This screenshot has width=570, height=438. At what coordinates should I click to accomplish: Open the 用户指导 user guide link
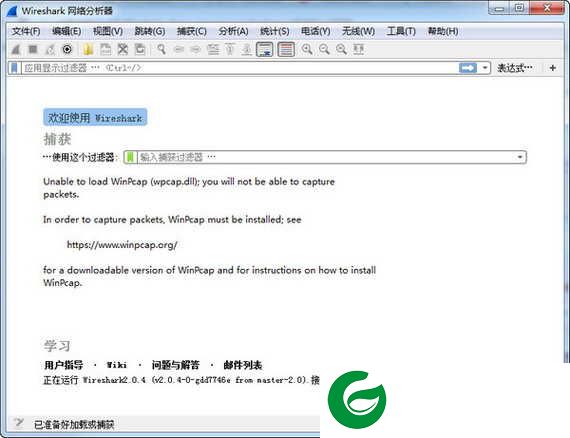pos(64,365)
